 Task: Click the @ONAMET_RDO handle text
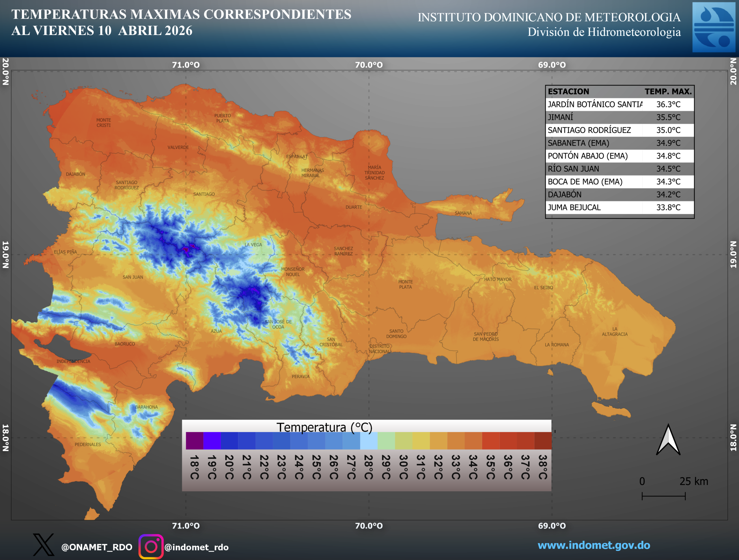click(96, 547)
